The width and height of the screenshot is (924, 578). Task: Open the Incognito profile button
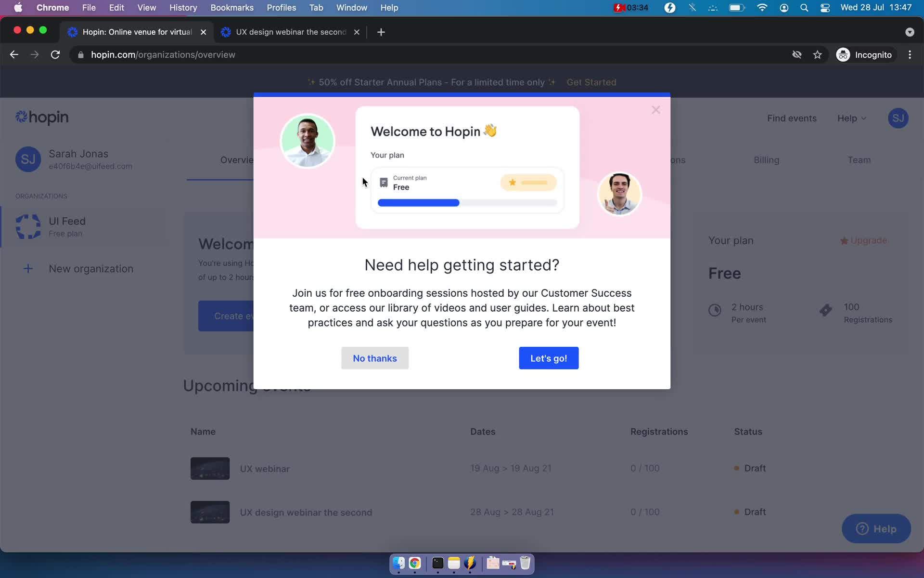[865, 54]
